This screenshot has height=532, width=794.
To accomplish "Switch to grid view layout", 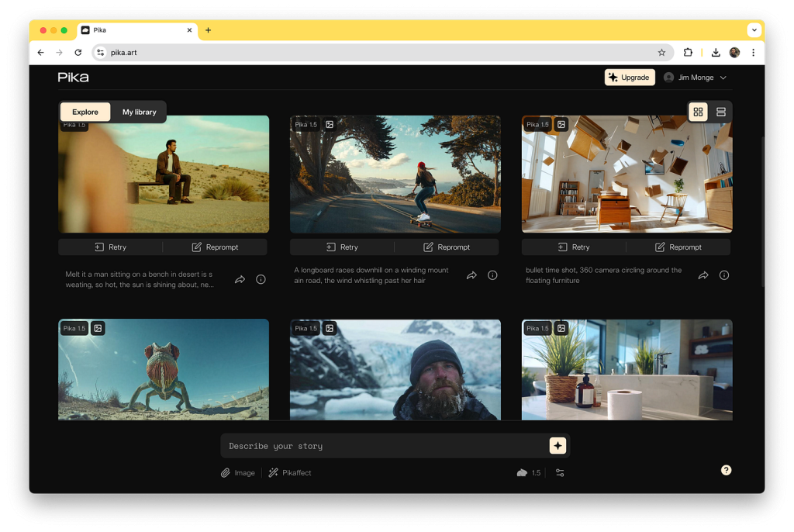I will 698,112.
